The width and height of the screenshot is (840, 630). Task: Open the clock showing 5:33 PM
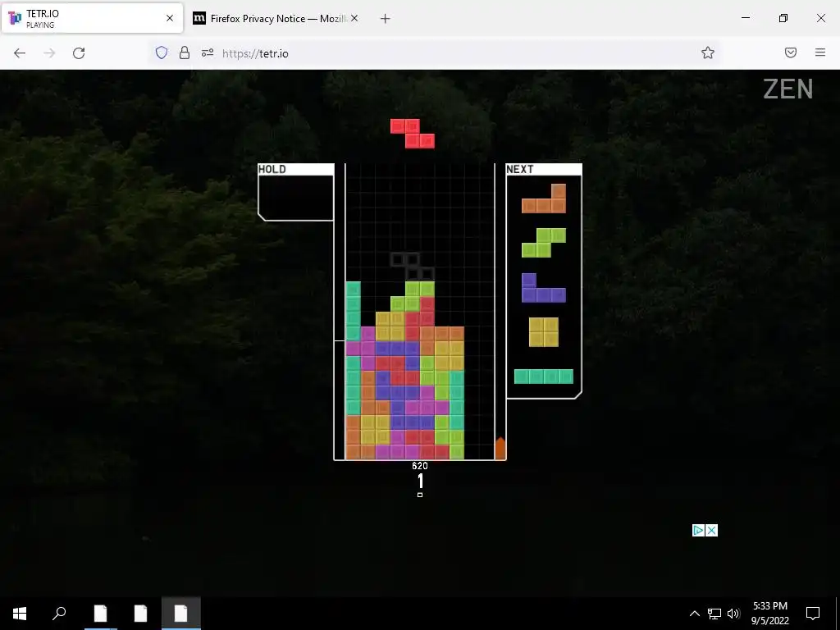[769, 614]
